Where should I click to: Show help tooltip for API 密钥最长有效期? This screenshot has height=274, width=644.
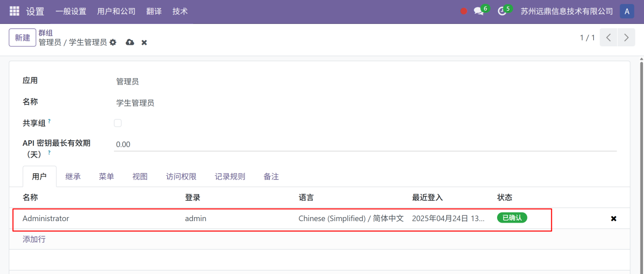pos(49,152)
